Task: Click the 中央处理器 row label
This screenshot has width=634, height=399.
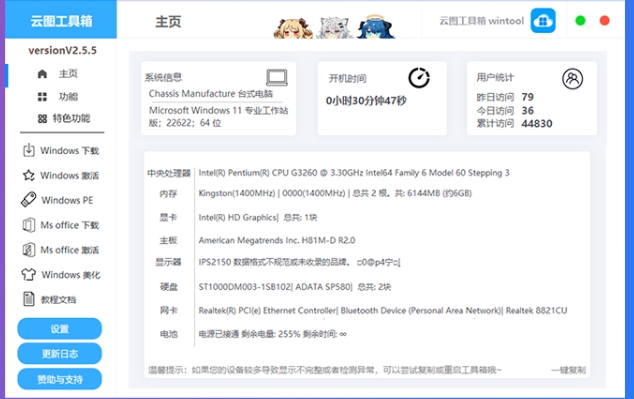Action: (169, 173)
